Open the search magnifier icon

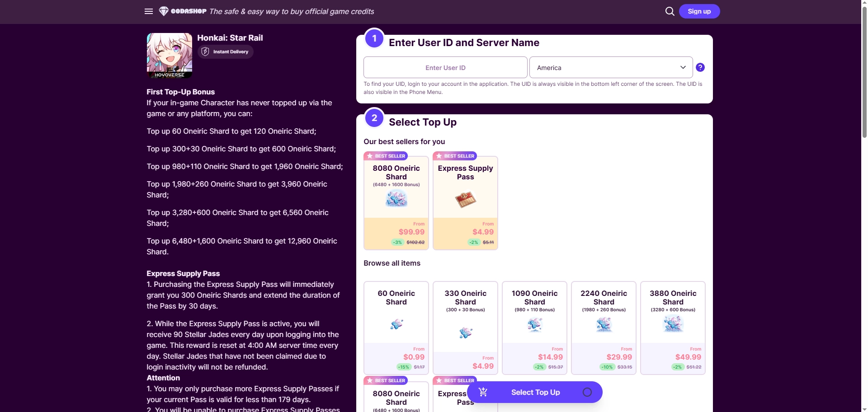[x=670, y=11]
